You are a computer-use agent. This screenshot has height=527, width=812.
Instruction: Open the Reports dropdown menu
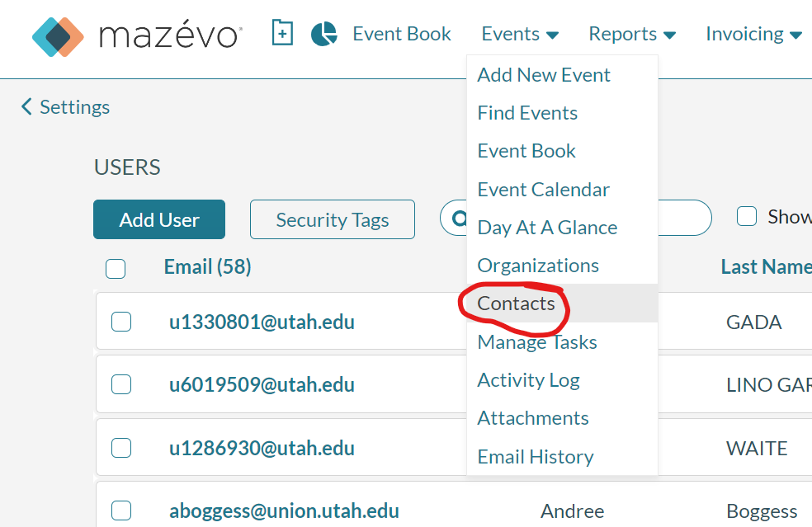click(x=632, y=34)
